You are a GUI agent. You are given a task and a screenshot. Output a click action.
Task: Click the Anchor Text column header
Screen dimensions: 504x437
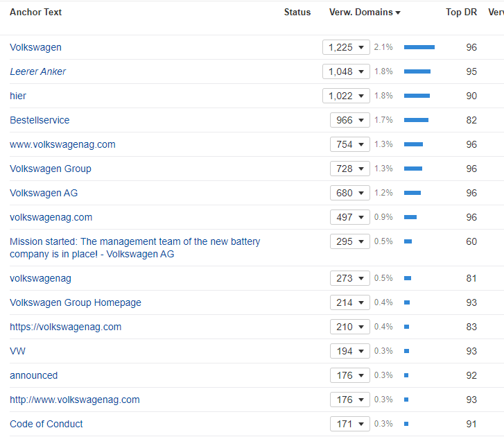pyautogui.click(x=35, y=12)
